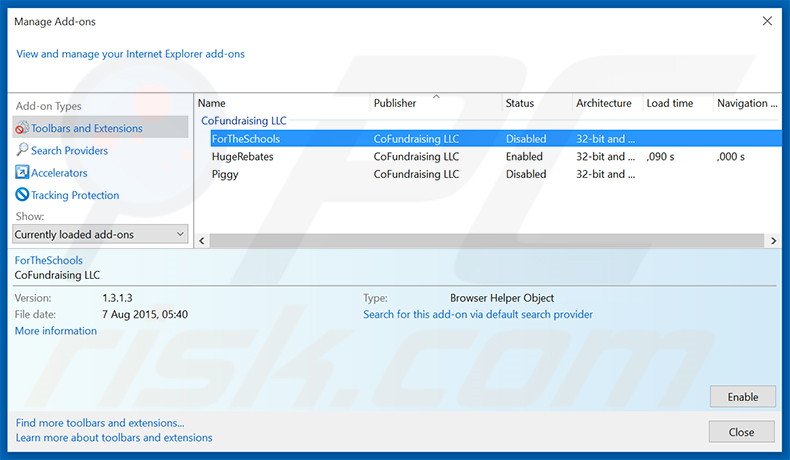790x460 pixels.
Task: Close the Manage Add-ons dialog with X
Action: tap(767, 21)
